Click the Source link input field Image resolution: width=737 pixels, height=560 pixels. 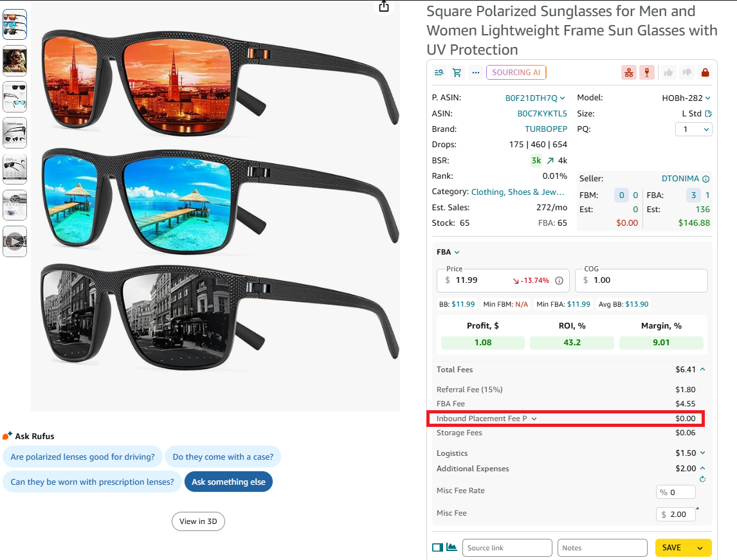click(x=507, y=548)
